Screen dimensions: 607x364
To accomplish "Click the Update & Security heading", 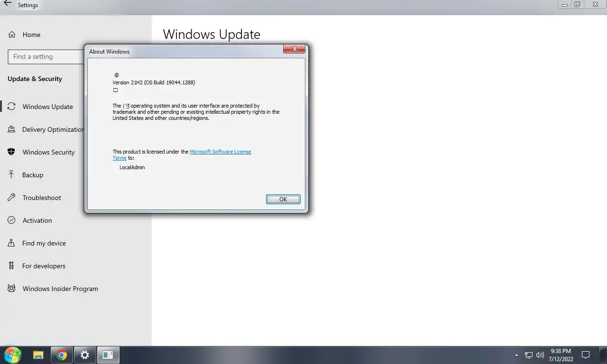I will (x=35, y=79).
